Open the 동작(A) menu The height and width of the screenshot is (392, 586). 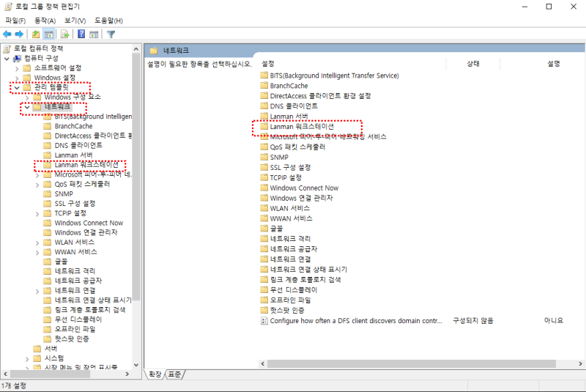coord(45,21)
